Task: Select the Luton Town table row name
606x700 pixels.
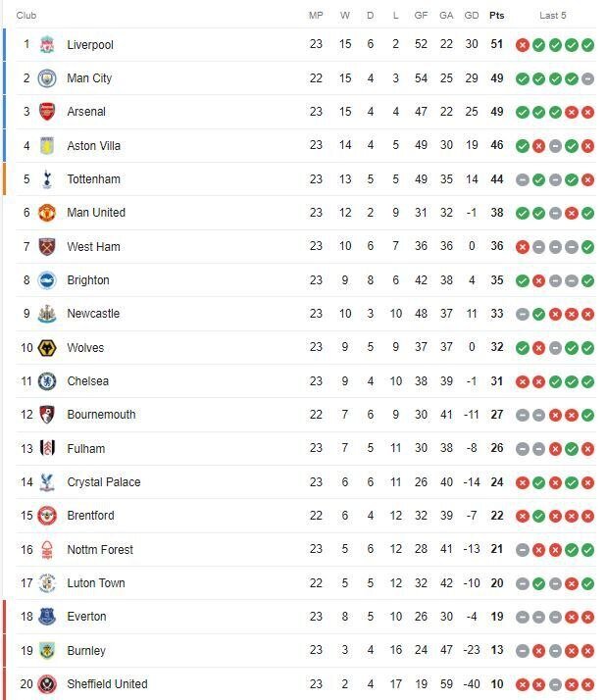Action: click(96, 583)
